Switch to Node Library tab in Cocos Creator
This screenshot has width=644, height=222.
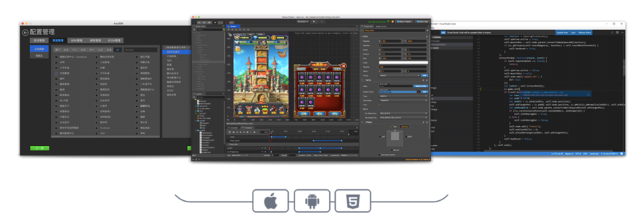tap(381, 26)
